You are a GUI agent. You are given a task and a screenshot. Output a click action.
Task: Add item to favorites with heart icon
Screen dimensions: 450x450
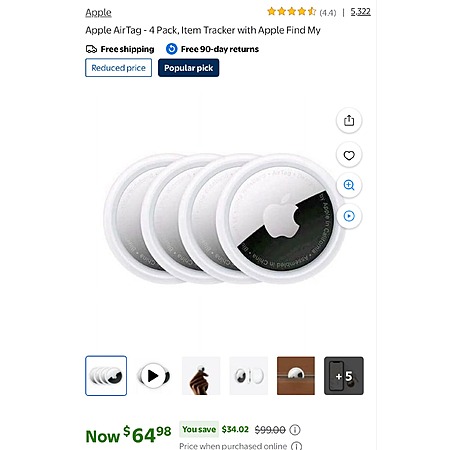coord(349,155)
